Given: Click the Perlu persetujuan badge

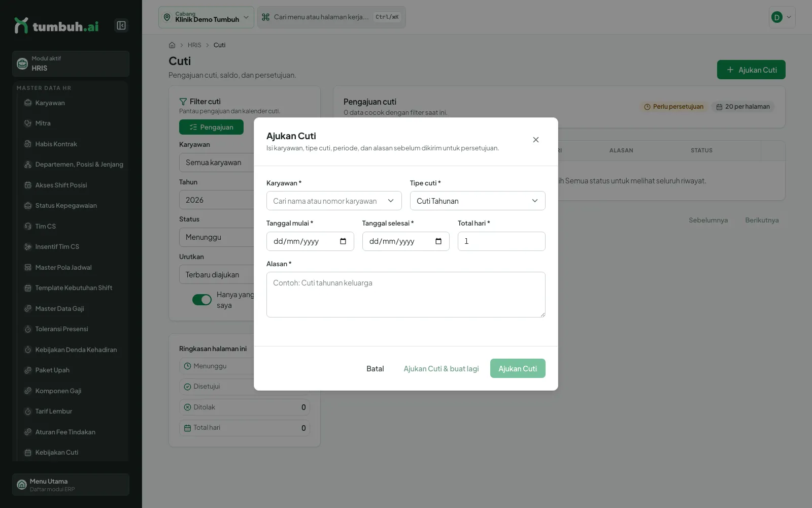Looking at the screenshot, I should point(673,107).
